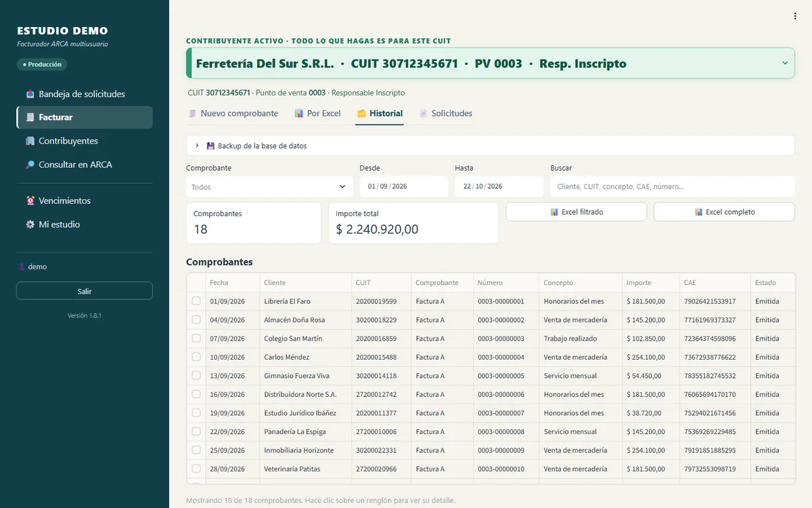Click the Importe total $ 2.240.920,00 card
The image size is (812, 508).
click(x=413, y=223)
